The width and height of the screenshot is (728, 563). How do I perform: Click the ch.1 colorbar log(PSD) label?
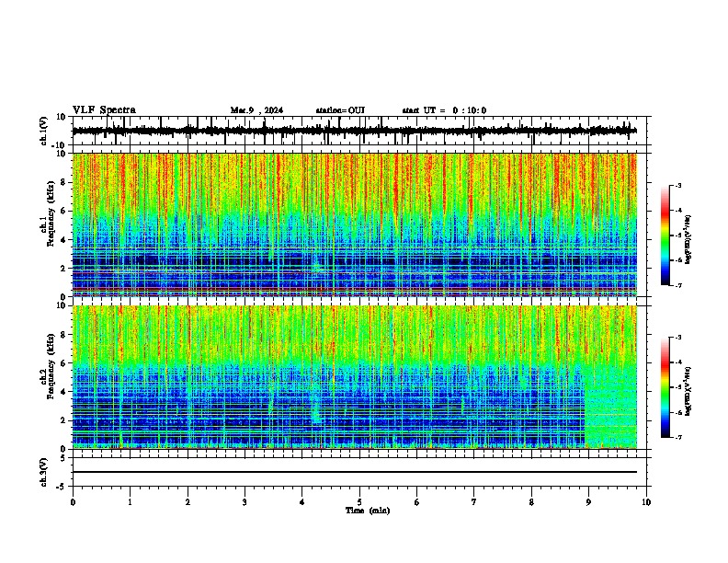(688, 239)
